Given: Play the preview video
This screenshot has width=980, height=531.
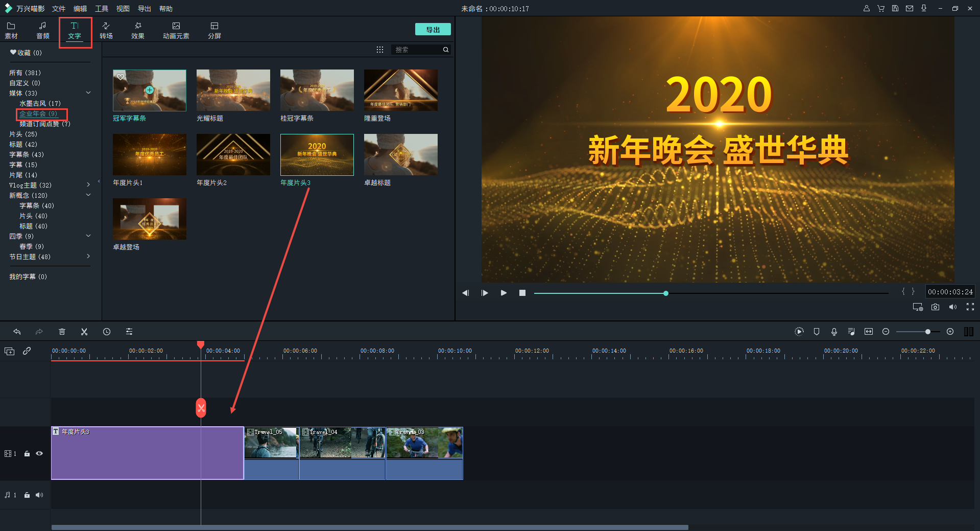Looking at the screenshot, I should [x=504, y=293].
